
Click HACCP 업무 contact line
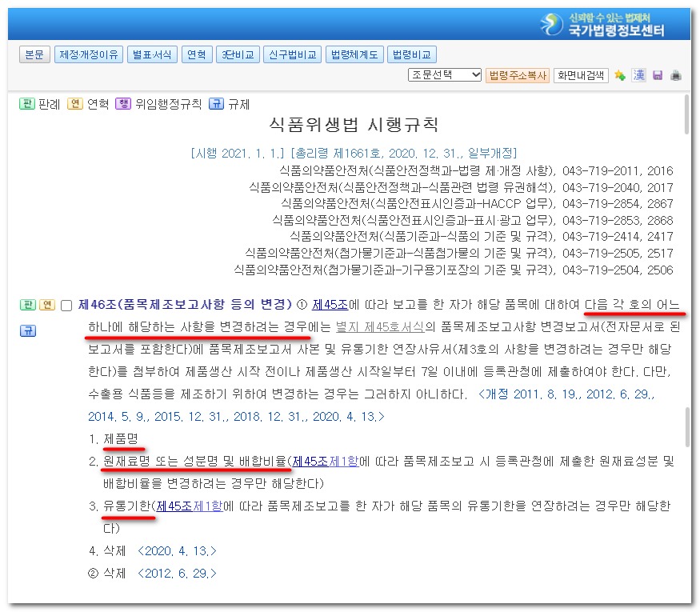click(477, 204)
